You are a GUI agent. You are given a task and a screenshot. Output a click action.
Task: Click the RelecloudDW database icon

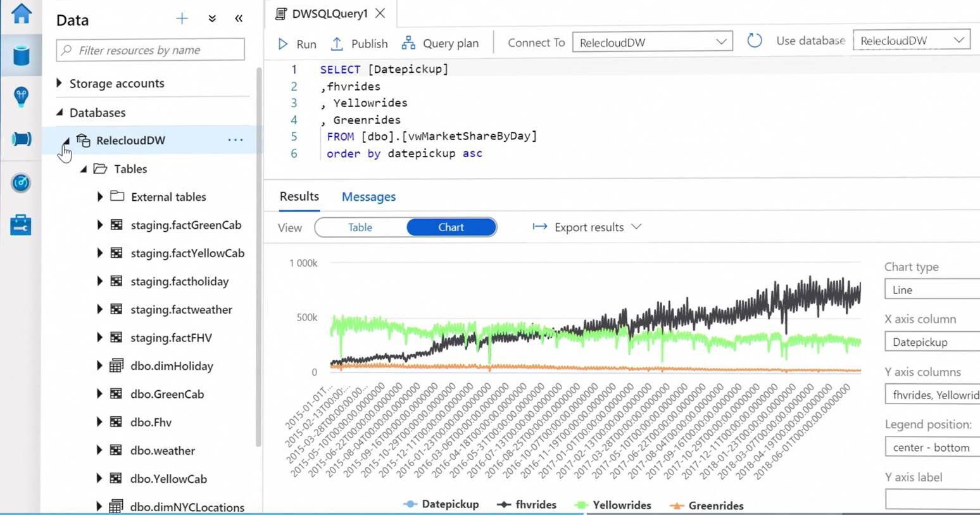(83, 140)
